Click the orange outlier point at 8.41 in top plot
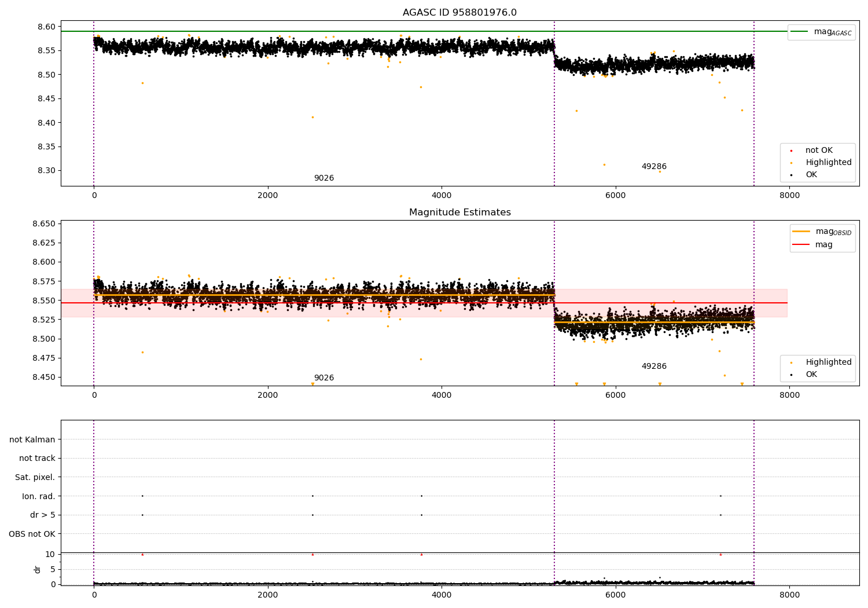Image resolution: width=868 pixels, height=608 pixels. (x=312, y=118)
